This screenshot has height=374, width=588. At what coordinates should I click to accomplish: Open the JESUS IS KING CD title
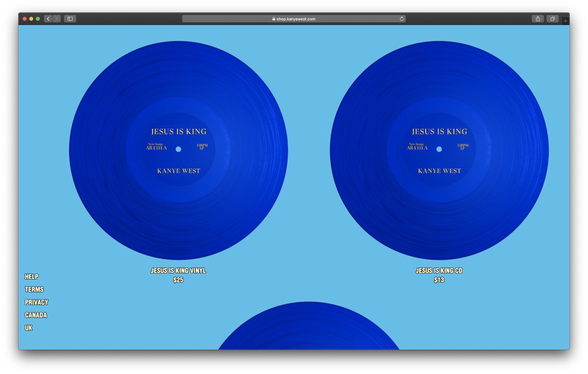pos(439,271)
